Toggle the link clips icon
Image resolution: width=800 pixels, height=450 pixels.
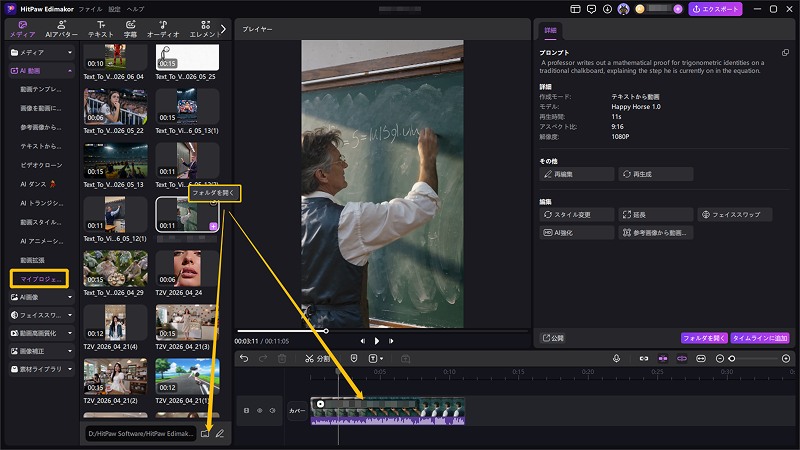click(x=644, y=359)
